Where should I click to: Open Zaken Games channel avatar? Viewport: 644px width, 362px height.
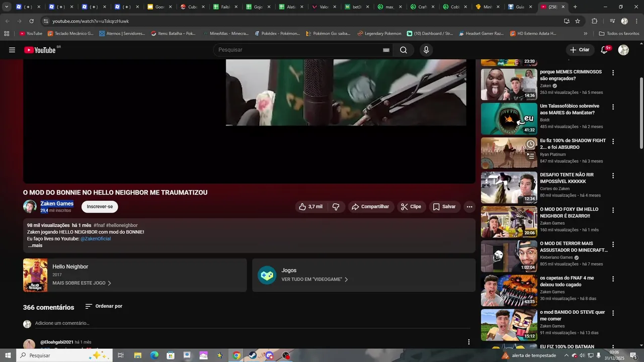30,207
